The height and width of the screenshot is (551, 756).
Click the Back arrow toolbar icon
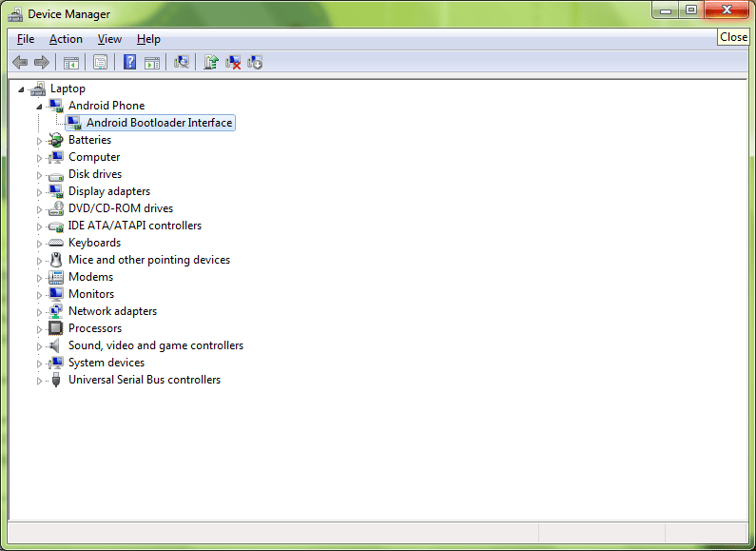20,62
